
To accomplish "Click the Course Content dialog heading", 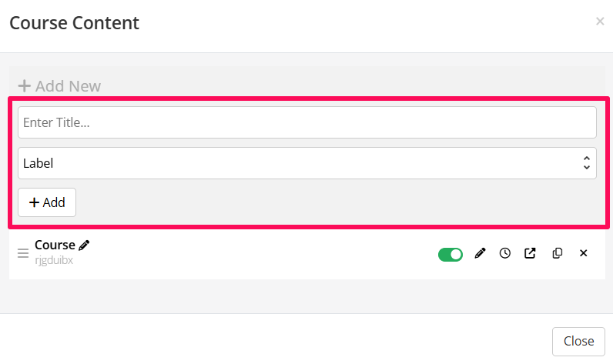I will coord(74,23).
